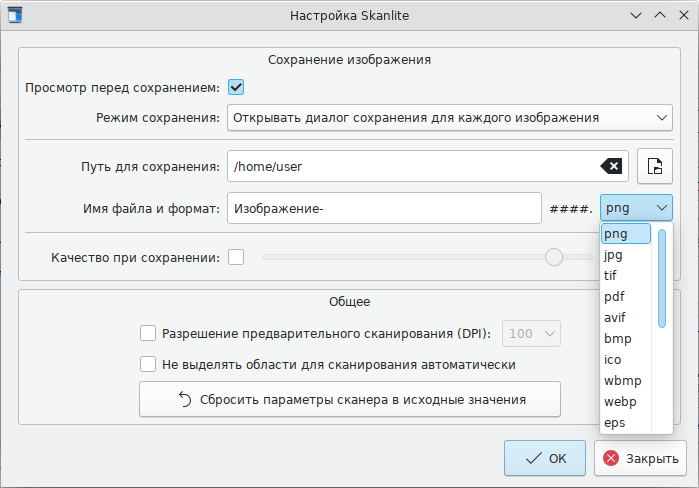The image size is (699, 488).
Task: Collapse the png format combo box
Action: coord(636,208)
